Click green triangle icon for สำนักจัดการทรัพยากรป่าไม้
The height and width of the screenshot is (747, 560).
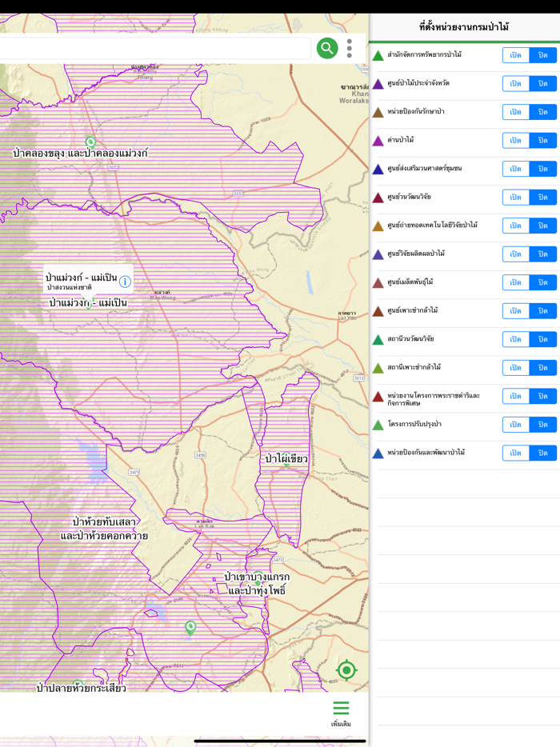click(x=378, y=56)
